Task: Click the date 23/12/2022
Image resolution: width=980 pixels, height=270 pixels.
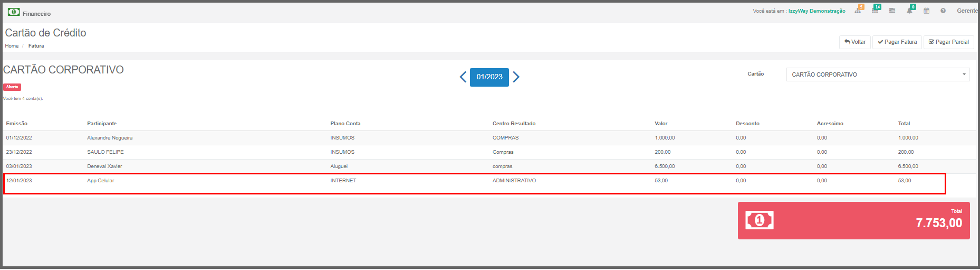Action: click(x=19, y=152)
